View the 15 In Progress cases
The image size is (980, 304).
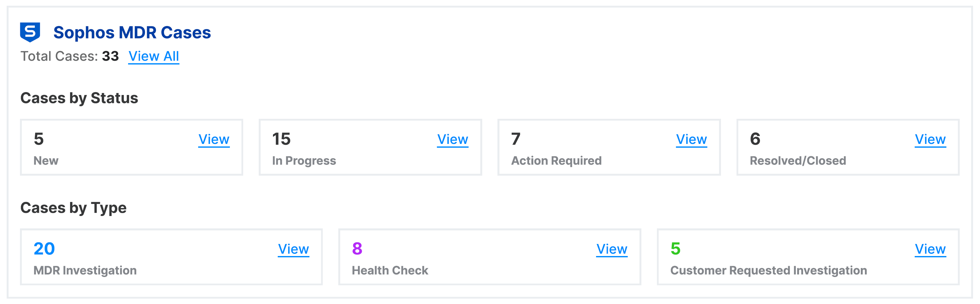(452, 139)
